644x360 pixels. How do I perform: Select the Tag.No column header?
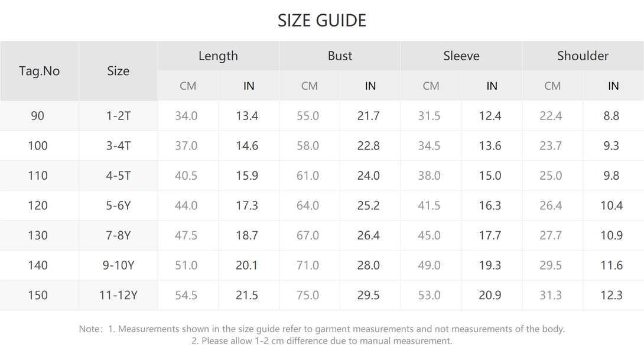(x=40, y=71)
